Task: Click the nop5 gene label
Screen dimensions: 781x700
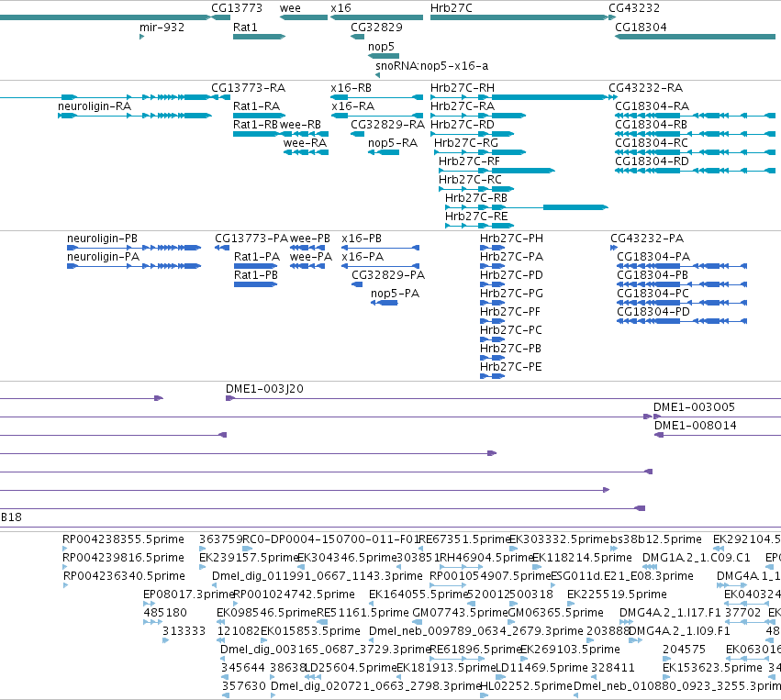Action: pyautogui.click(x=381, y=47)
